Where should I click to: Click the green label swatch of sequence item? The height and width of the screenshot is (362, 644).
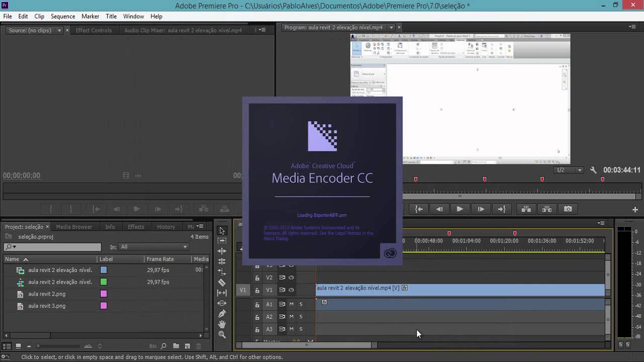(x=104, y=282)
